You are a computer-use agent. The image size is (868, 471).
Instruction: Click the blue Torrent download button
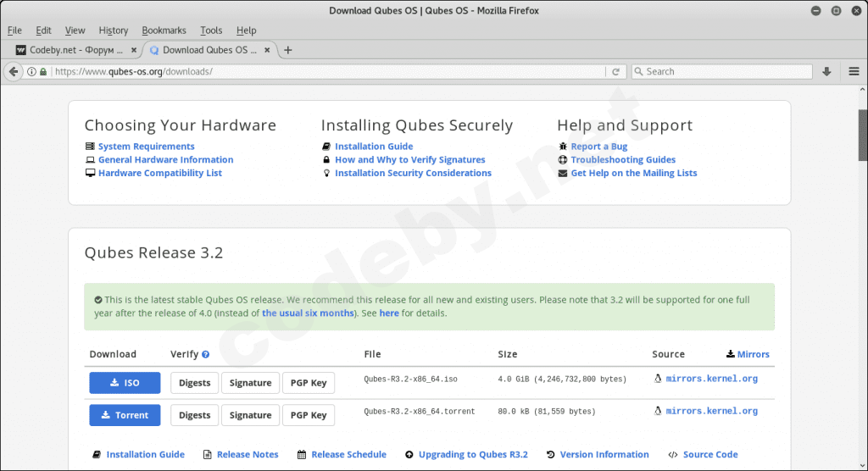pyautogui.click(x=125, y=415)
